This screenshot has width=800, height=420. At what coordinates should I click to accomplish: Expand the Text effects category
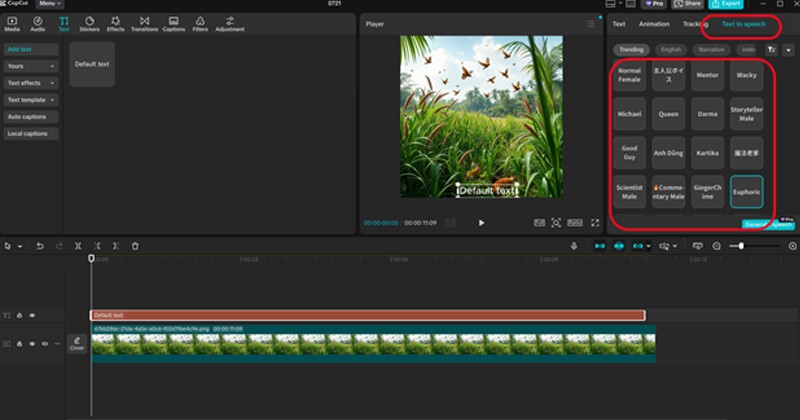pos(31,83)
